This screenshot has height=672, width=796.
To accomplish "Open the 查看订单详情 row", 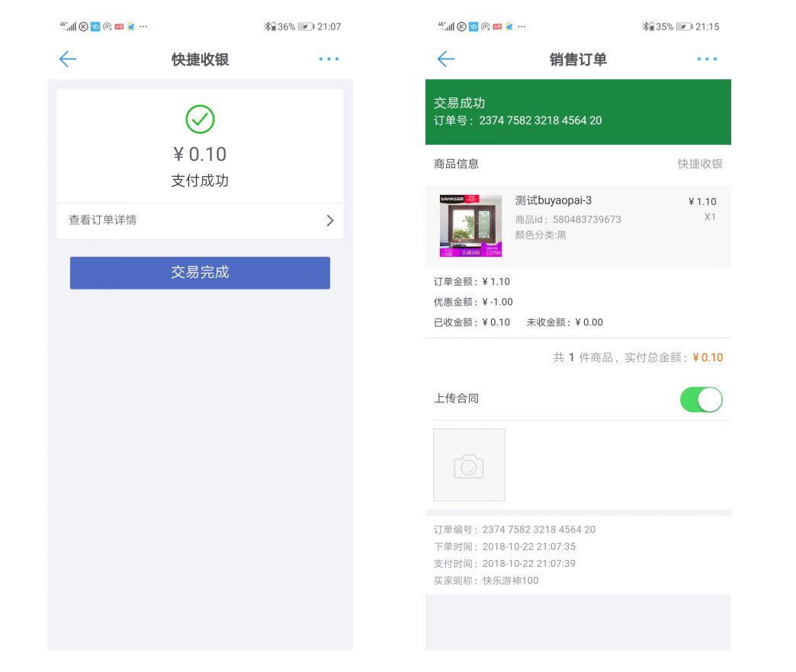I will pyautogui.click(x=200, y=221).
